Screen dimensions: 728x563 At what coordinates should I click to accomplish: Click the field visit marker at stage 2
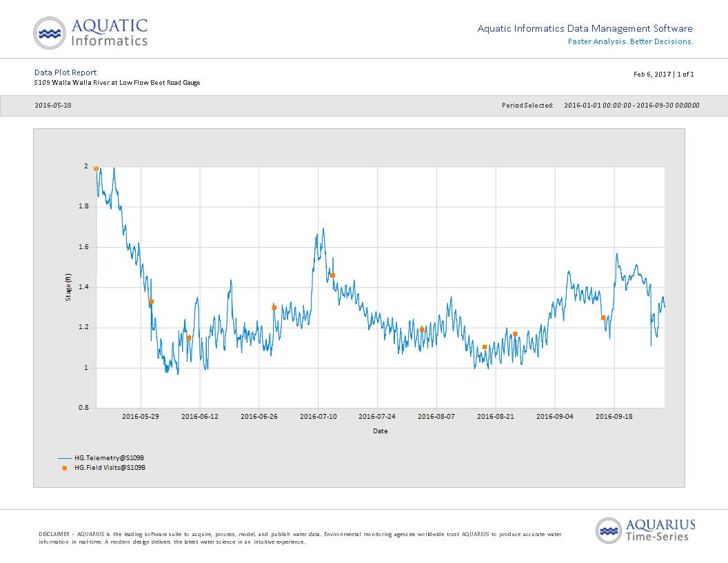[96, 168]
